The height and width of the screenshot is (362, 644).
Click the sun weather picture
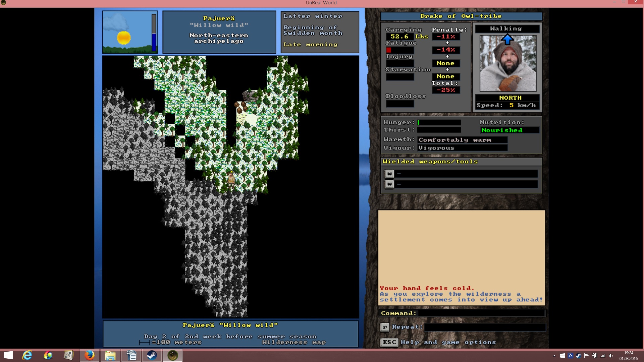click(x=124, y=38)
